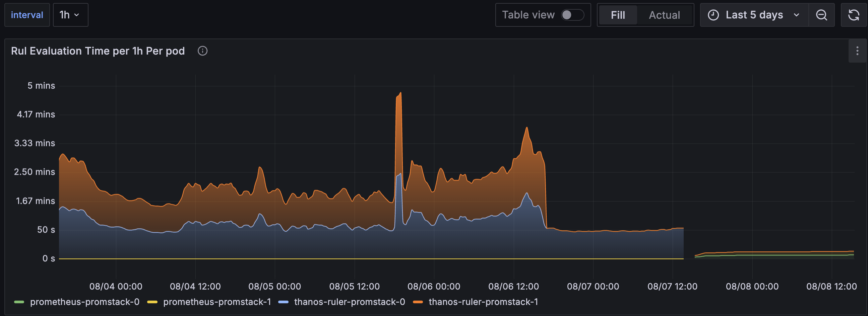Screen dimensions: 868x316
Task: Select the Fill display mode
Action: pos(618,15)
